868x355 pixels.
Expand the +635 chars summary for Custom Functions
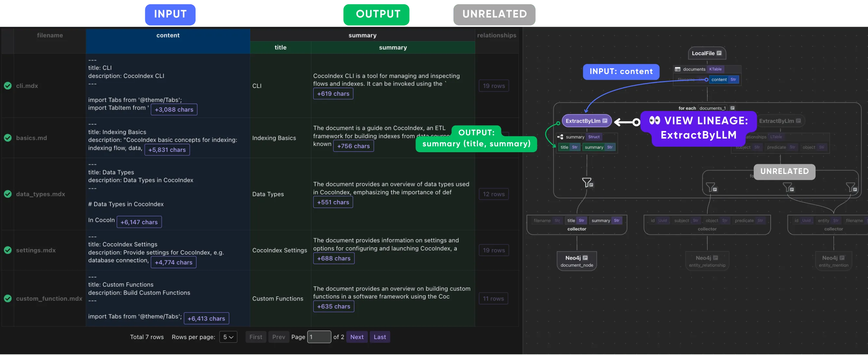333,307
